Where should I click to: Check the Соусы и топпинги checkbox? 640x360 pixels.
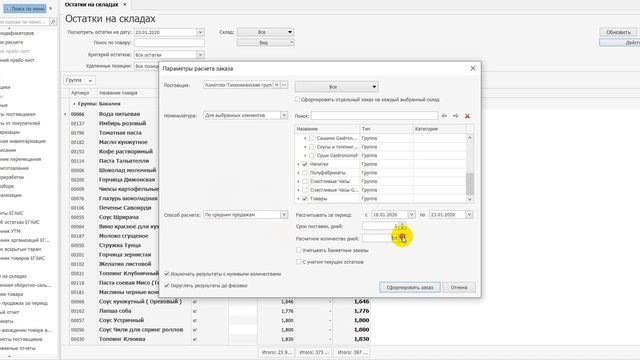click(x=312, y=147)
